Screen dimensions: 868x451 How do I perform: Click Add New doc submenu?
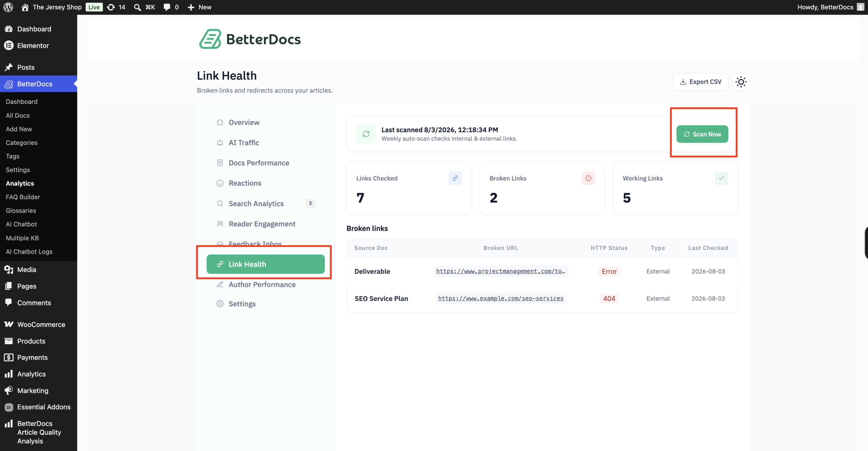tap(19, 129)
